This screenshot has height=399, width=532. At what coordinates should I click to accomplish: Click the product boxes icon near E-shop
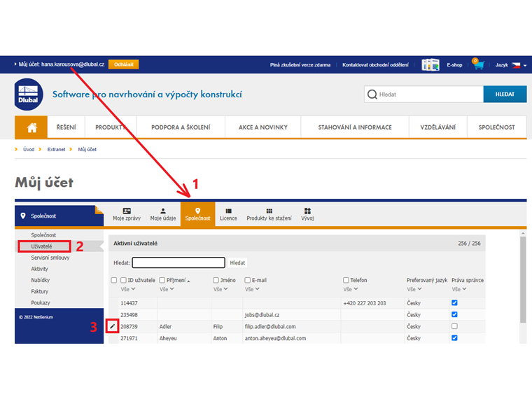(x=430, y=64)
